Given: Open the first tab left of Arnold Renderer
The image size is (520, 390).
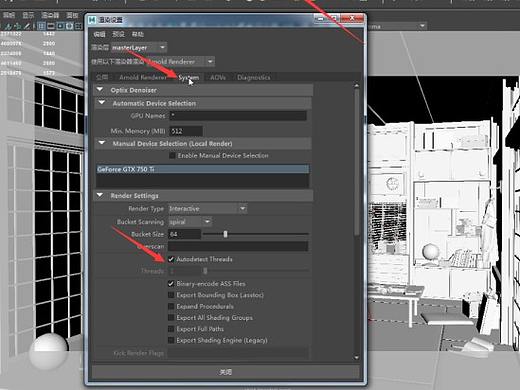Looking at the screenshot, I should (x=102, y=77).
